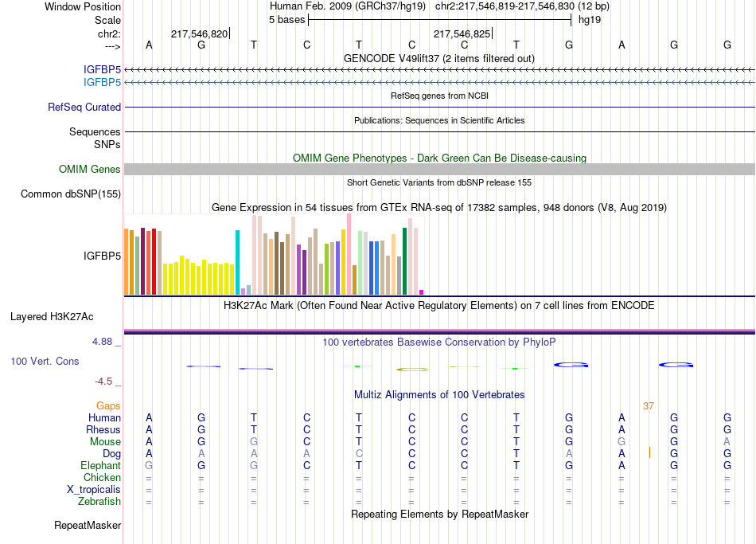The height and width of the screenshot is (544, 756).
Task: Click the OMIM Gene Phenotypes green title
Action: [439, 158]
